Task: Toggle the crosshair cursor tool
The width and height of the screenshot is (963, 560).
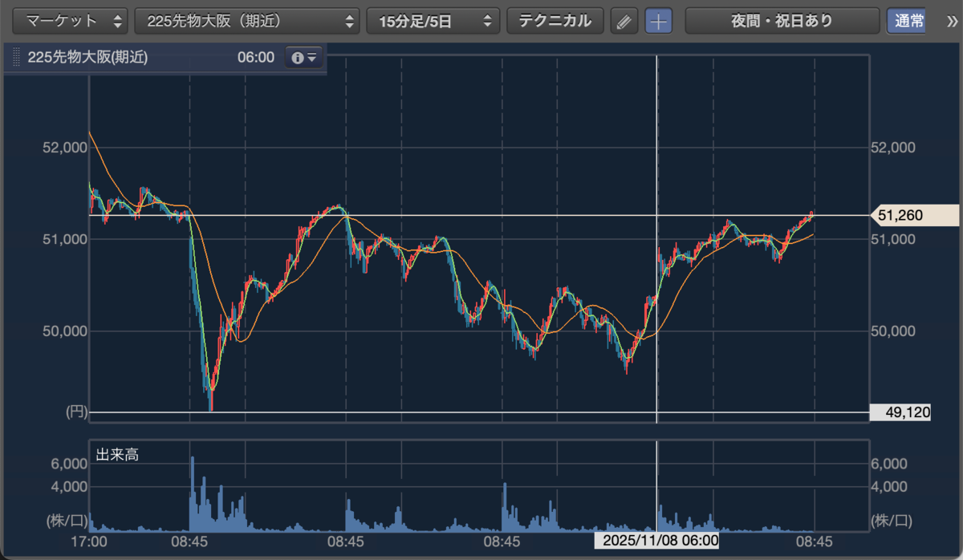Action: click(659, 22)
